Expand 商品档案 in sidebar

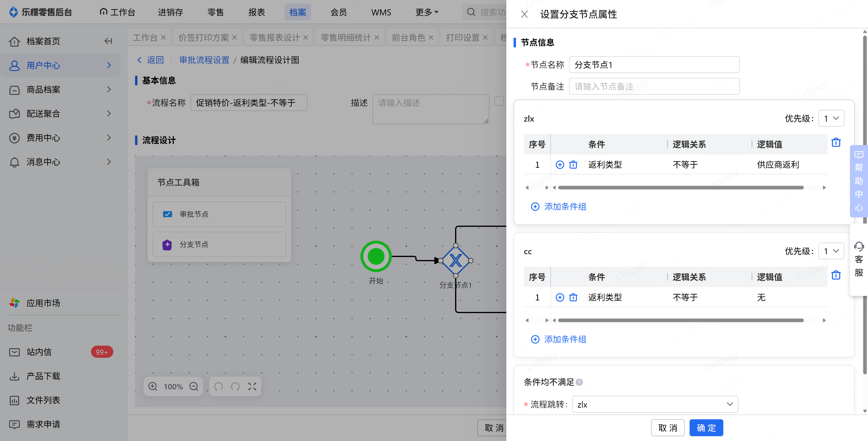(61, 89)
